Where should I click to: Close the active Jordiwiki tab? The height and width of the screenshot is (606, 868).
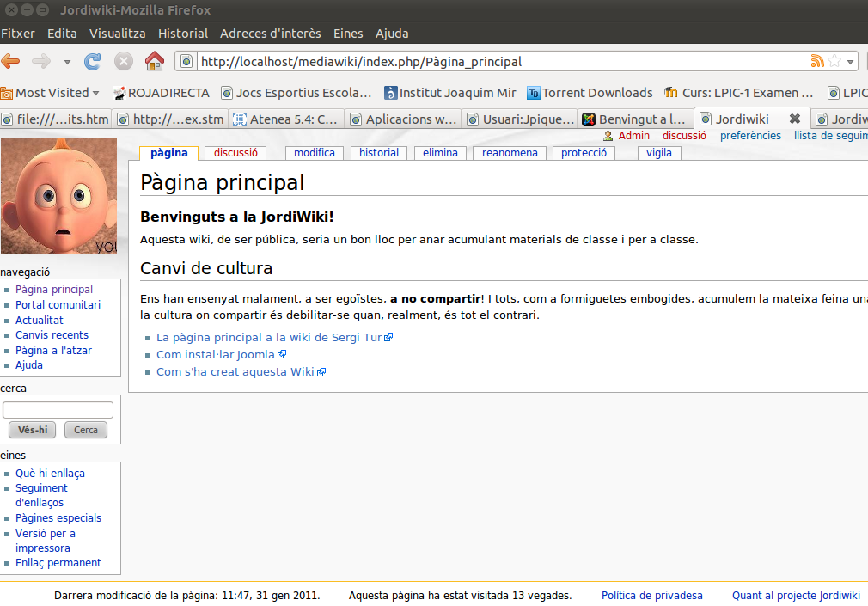tap(794, 119)
